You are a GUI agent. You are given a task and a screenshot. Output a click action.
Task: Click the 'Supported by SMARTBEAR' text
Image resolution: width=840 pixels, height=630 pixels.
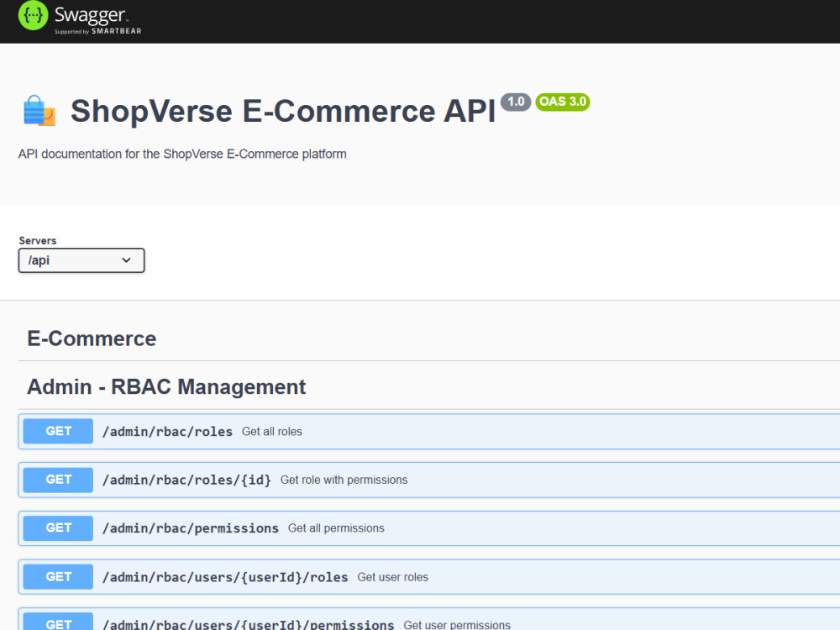98,31
